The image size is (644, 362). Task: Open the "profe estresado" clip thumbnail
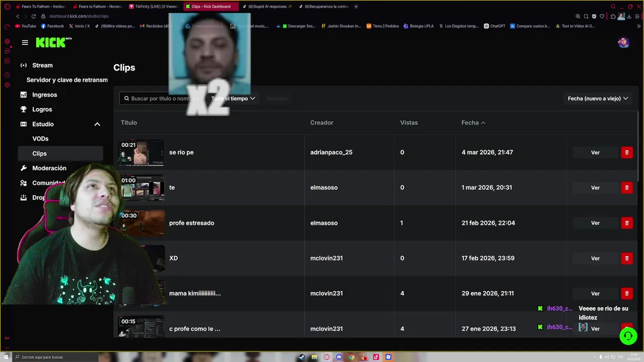pos(141,223)
